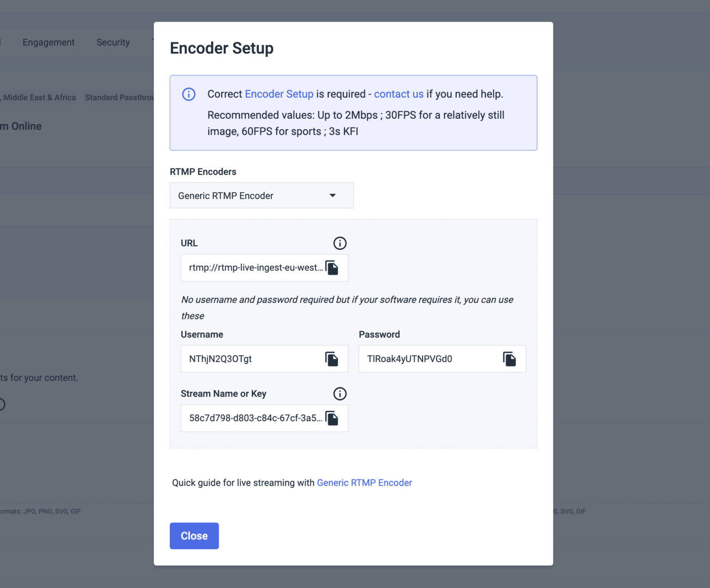Click the copy icon inside the URL field
The height and width of the screenshot is (588, 710).
(332, 267)
